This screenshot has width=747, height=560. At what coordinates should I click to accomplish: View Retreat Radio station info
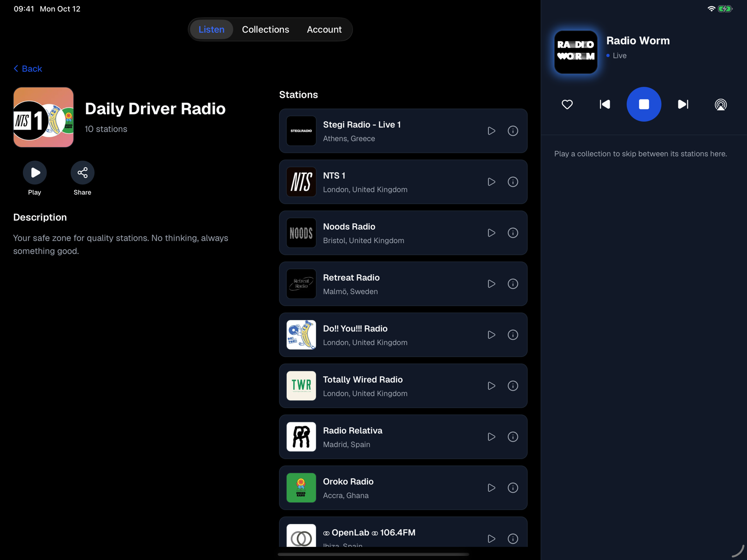tap(513, 284)
